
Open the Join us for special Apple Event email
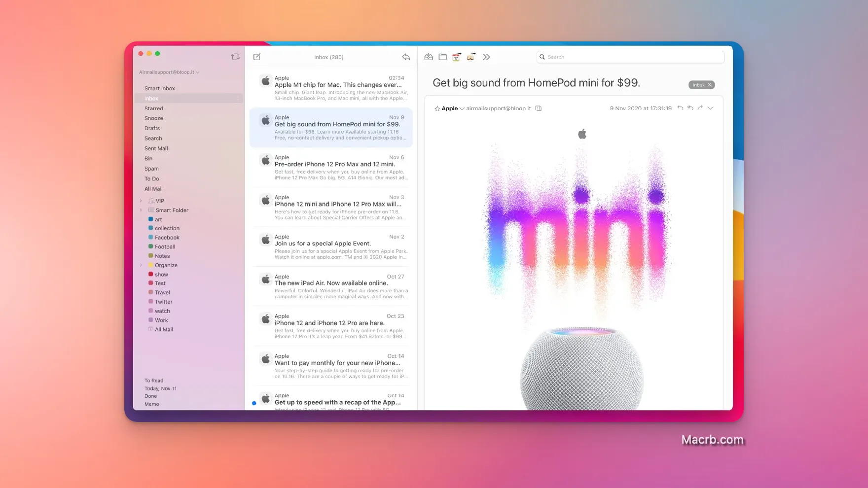[331, 247]
